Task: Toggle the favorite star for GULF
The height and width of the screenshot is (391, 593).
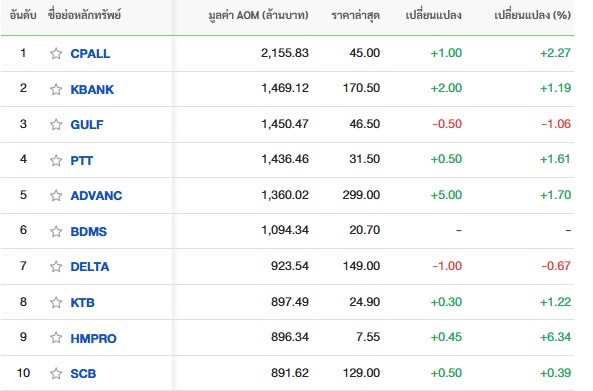Action: point(56,124)
